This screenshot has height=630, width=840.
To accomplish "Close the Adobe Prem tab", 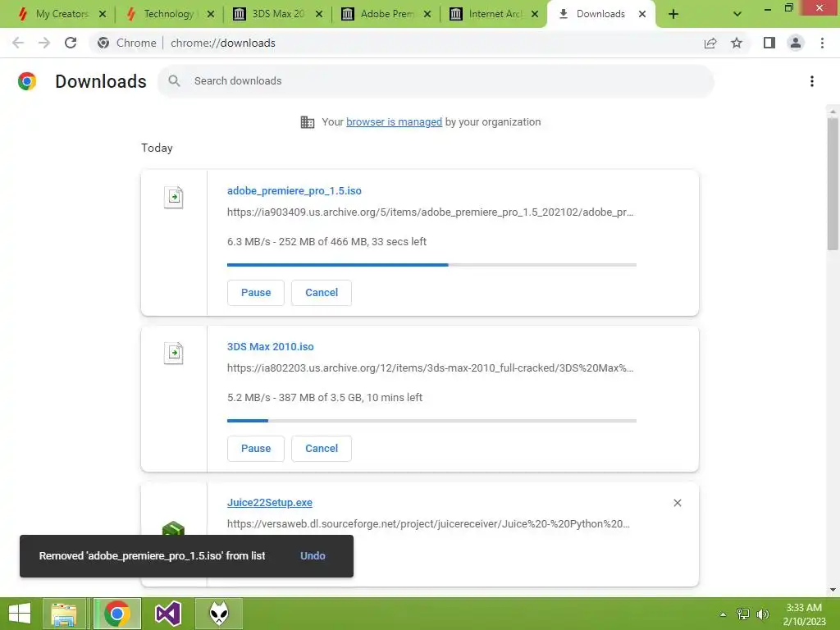I will [427, 14].
